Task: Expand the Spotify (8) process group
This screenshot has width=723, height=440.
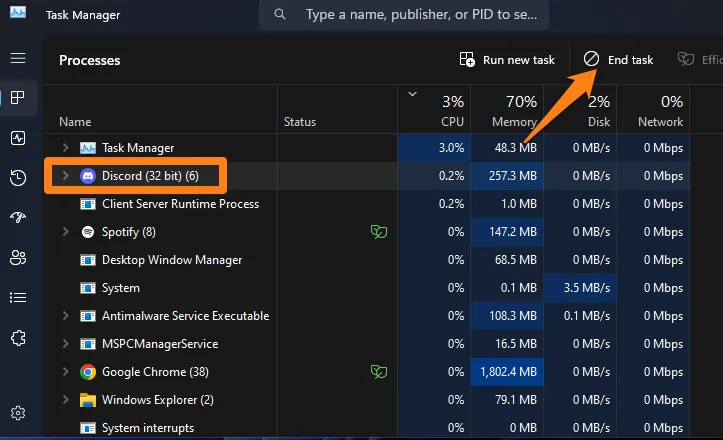Action: [x=65, y=232]
